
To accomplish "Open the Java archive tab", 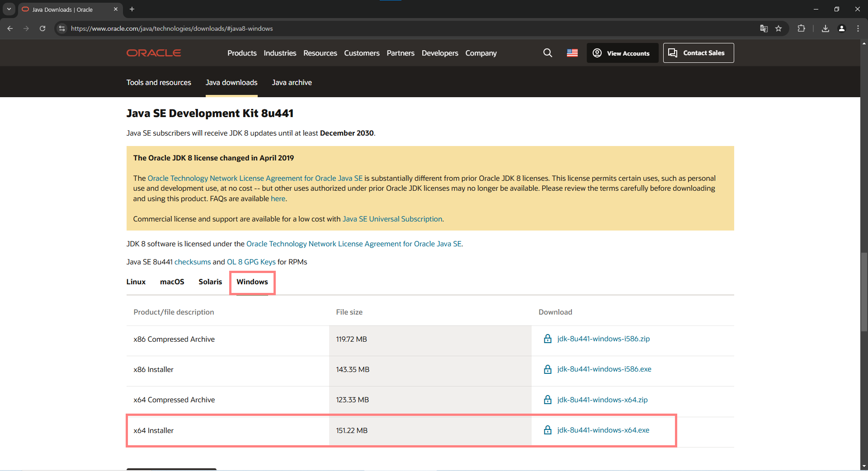I will pyautogui.click(x=292, y=82).
